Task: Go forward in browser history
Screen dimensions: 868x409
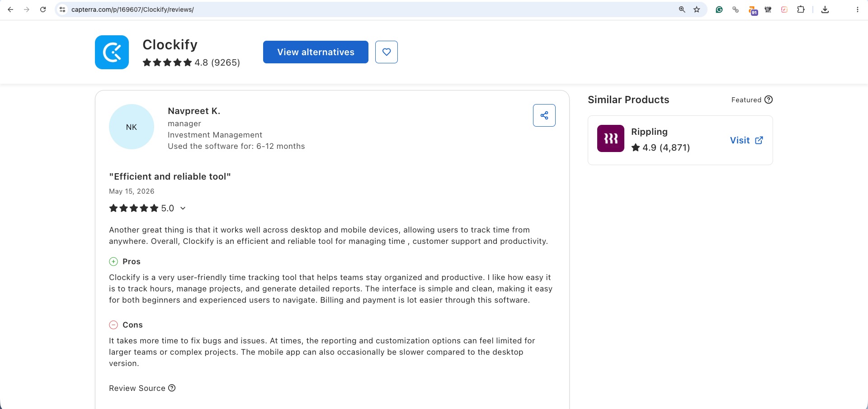Action: [27, 10]
